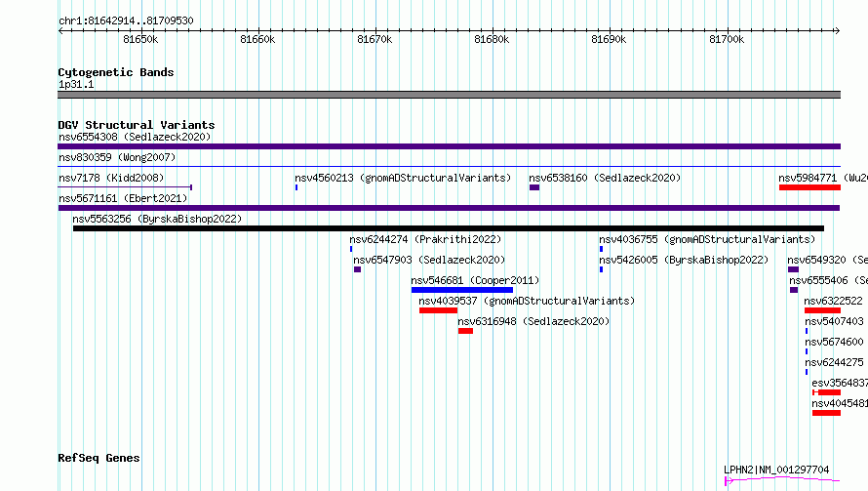This screenshot has width=868, height=491.
Task: Click the 81670k ruler tick label
Action: click(375, 39)
